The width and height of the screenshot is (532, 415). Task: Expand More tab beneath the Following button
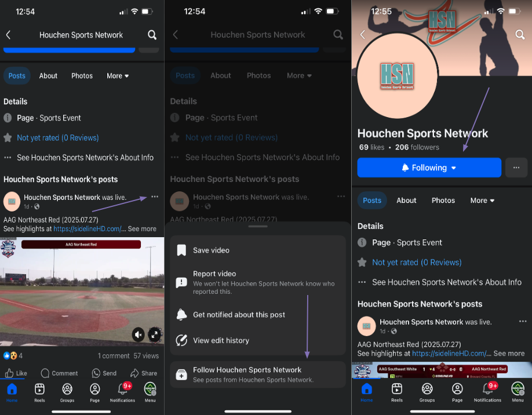pyautogui.click(x=482, y=201)
